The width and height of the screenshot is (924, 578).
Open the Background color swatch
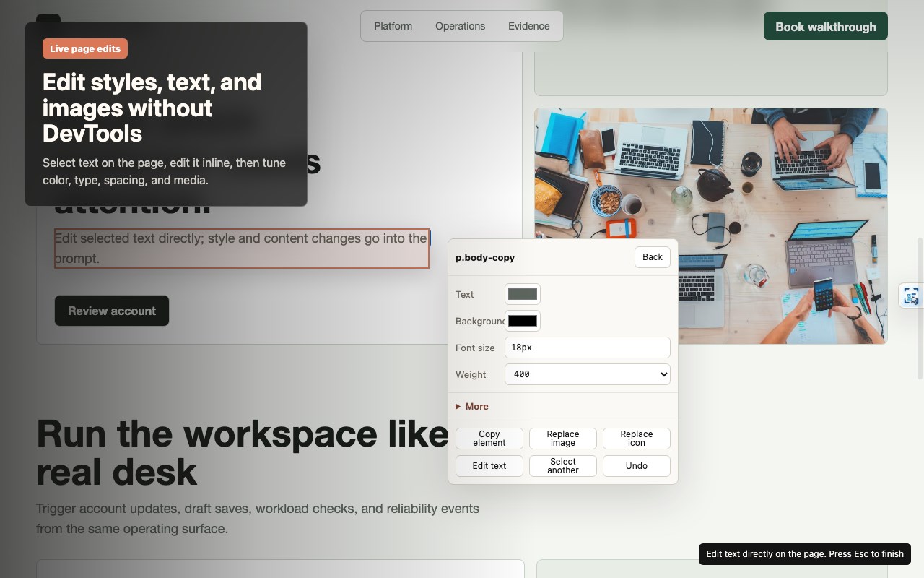523,321
